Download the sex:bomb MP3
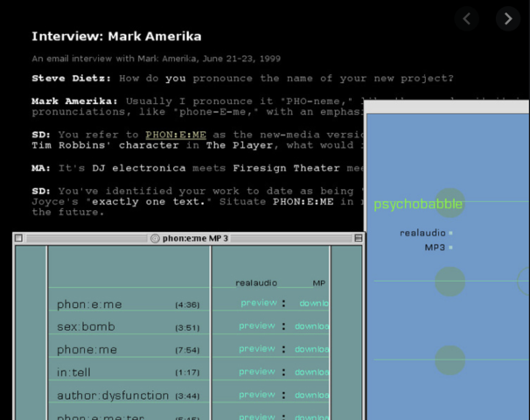The height and width of the screenshot is (420, 530). (x=311, y=326)
